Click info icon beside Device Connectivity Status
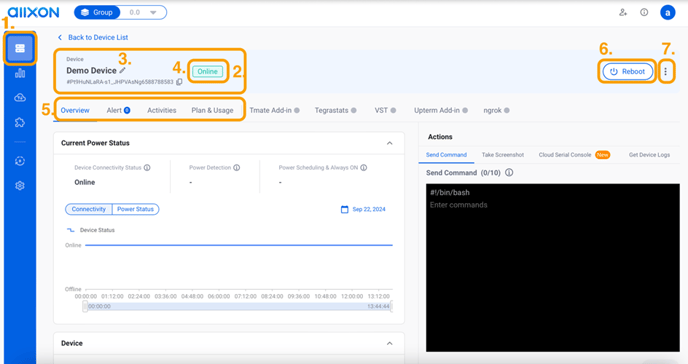This screenshot has width=688, height=364. [x=147, y=168]
